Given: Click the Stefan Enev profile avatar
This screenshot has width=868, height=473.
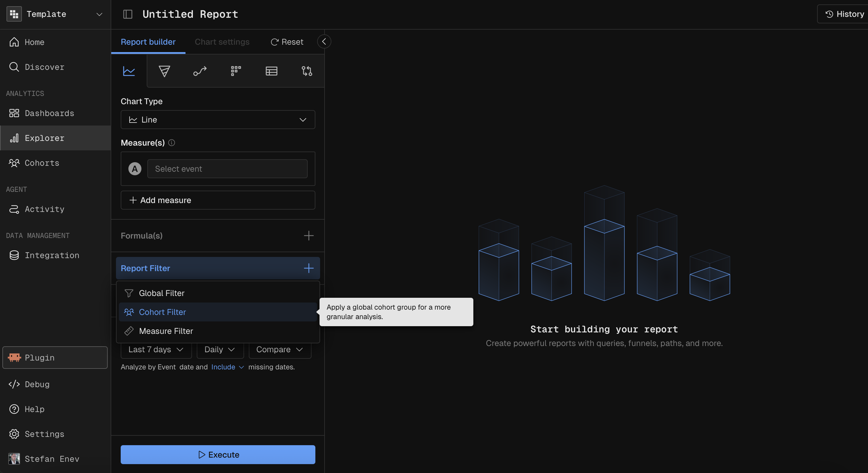Looking at the screenshot, I should coord(14,459).
